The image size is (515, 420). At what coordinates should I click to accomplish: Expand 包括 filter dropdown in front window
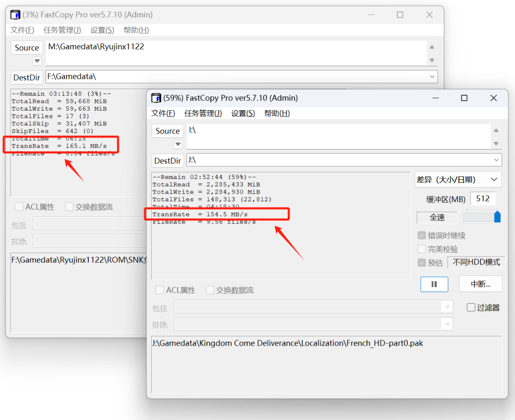pos(447,307)
